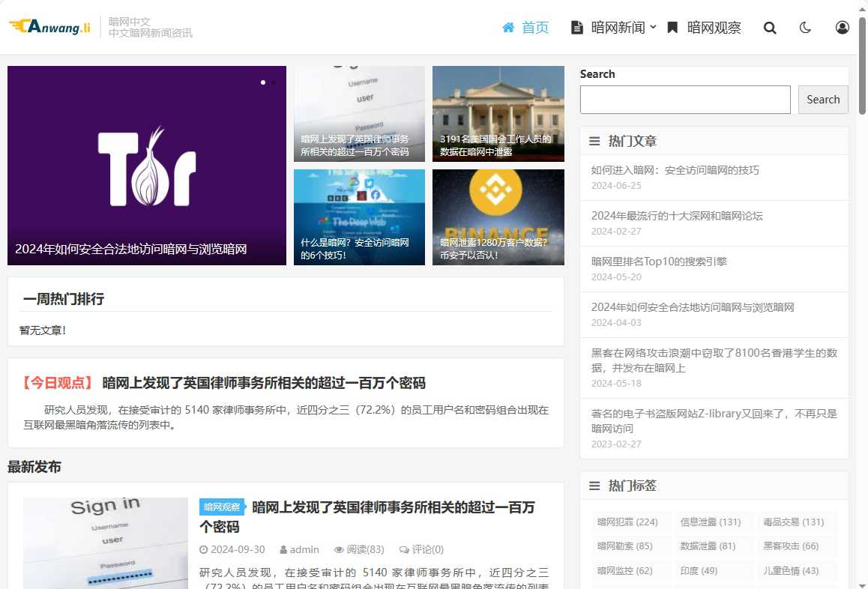Click the 今日观点 headline about UK law firms
Screen dimensions: 868x589
point(264,383)
